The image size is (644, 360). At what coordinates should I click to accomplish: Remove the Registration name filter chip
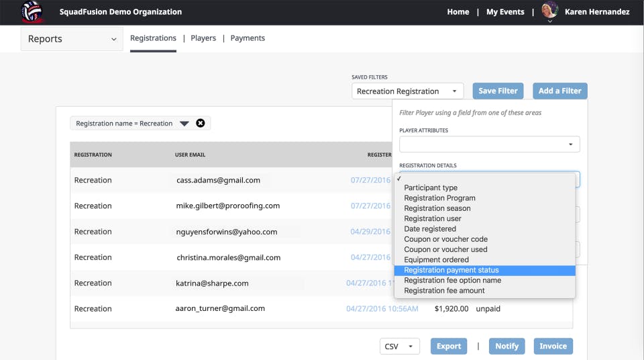(200, 123)
